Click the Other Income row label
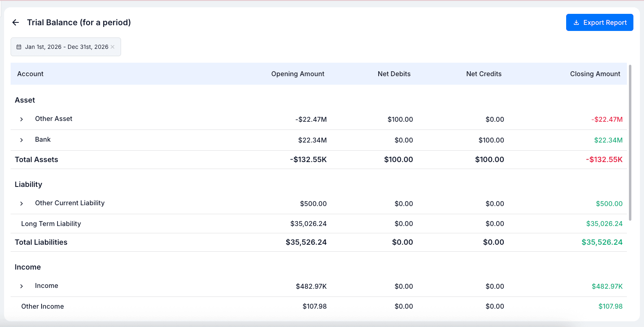Viewport: 644px width, 327px height. [42, 306]
